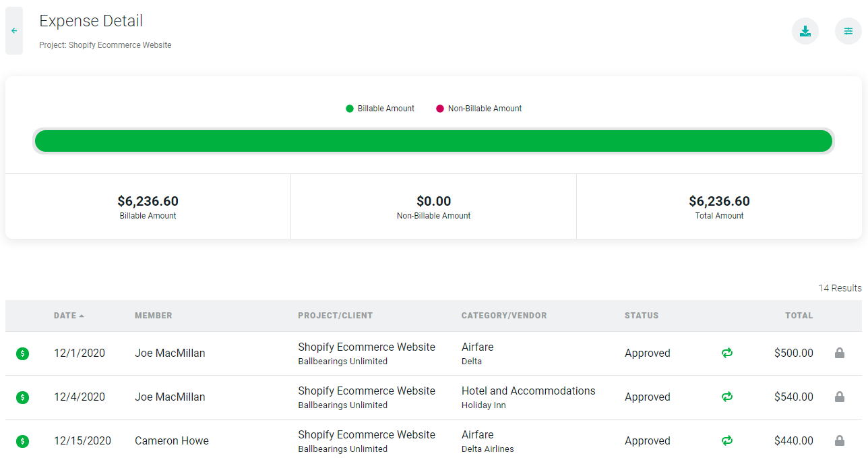Viewport: 868px width, 458px height.
Task: Click Airfare category with Delta Airlines vendor
Action: point(478,434)
